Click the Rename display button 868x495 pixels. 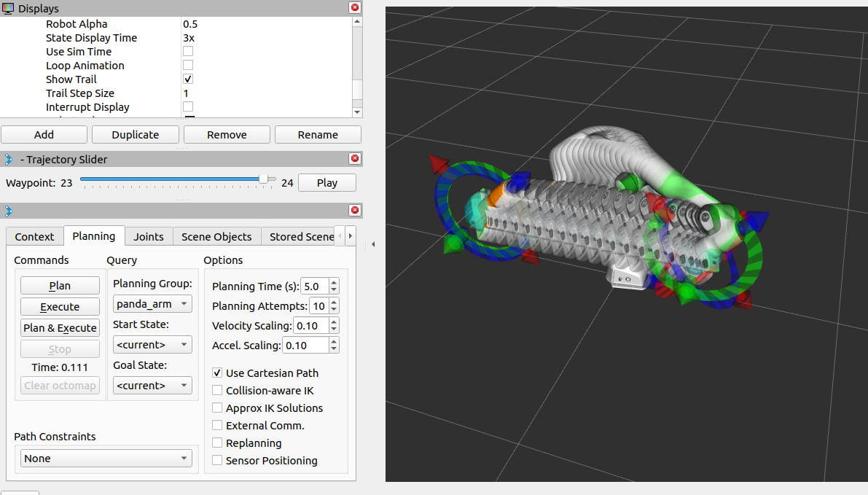click(x=318, y=135)
